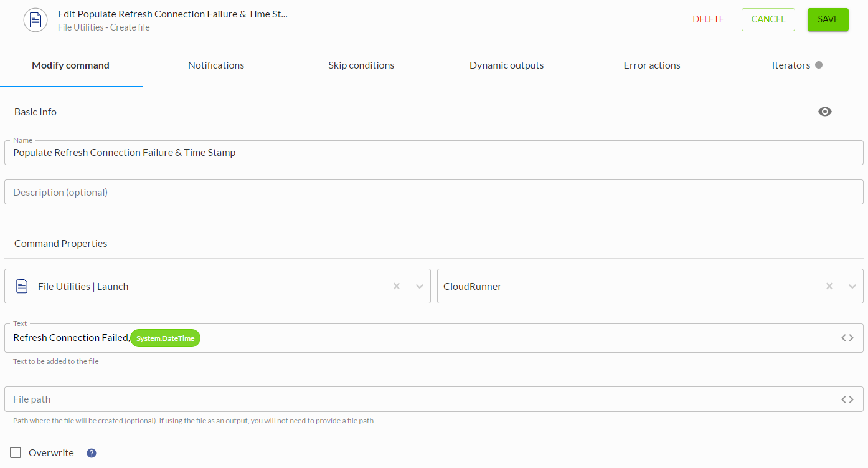Open the code editor for the Text field
Image resolution: width=868 pixels, height=468 pixels.
847,338
